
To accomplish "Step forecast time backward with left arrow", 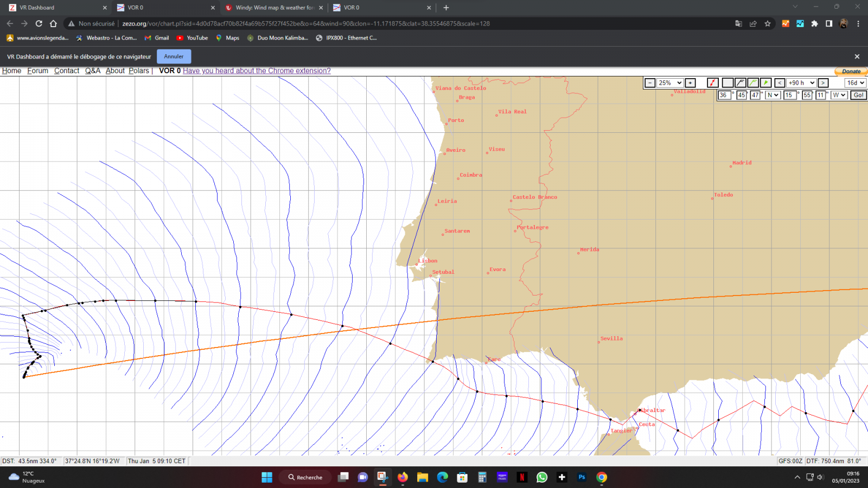I will click(x=780, y=83).
